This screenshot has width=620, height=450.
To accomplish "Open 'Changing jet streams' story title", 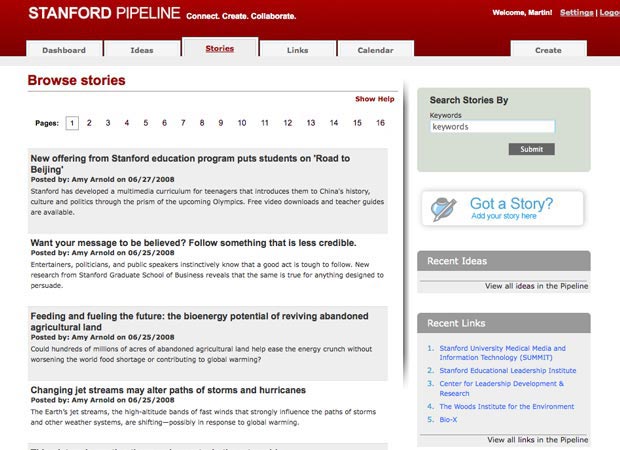I will pyautogui.click(x=168, y=390).
